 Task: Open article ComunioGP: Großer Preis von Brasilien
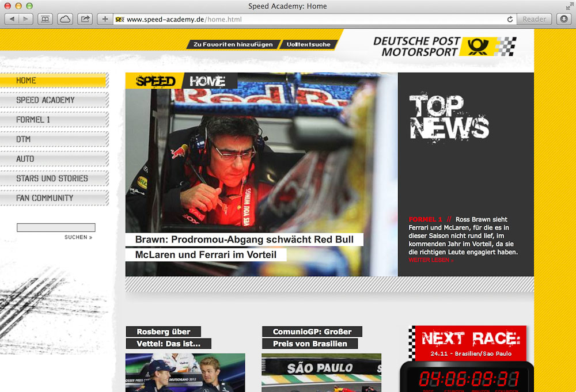click(312, 338)
